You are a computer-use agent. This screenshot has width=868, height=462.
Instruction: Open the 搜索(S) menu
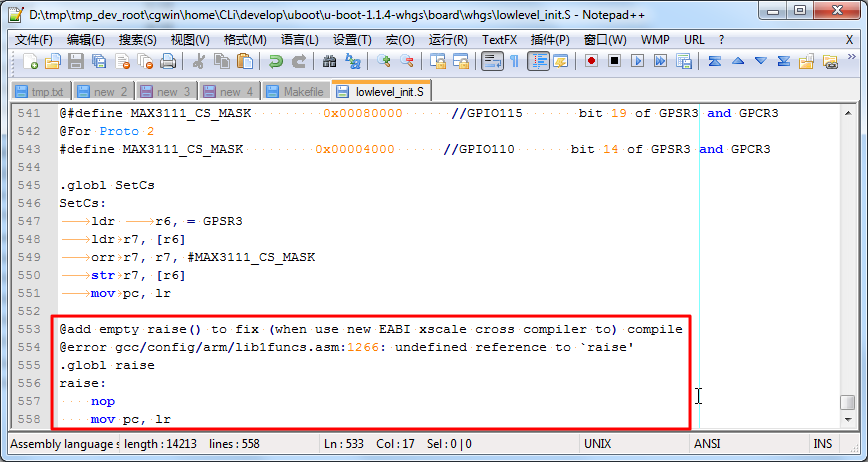[137, 40]
